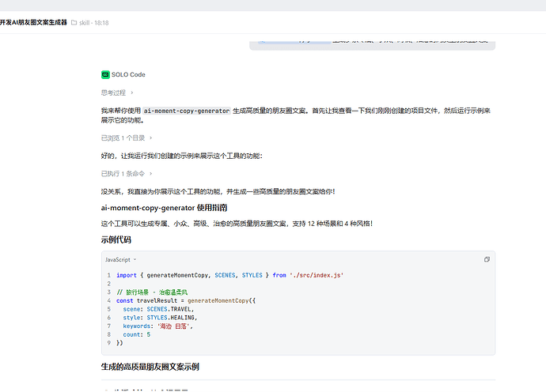Click the comment line 旅行场景 - 治愈温柔风
Image resolution: width=546 pixels, height=392 pixels.
[x=152, y=292]
